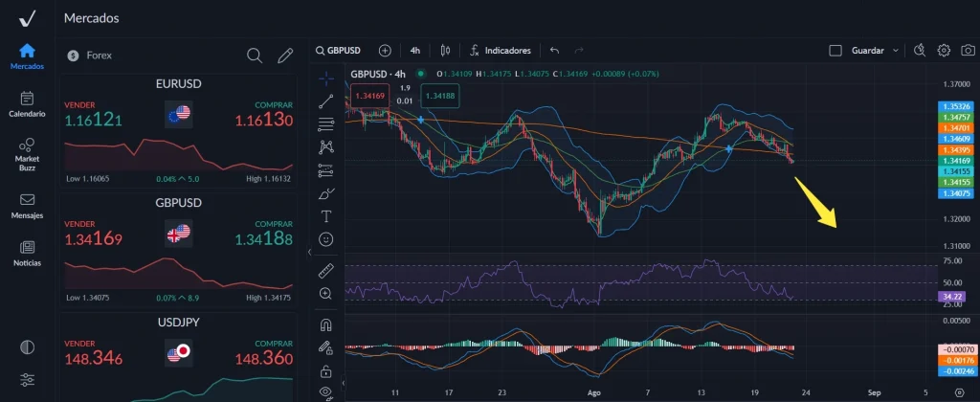Select the Text annotation tool
The image size is (980, 402).
pos(326,216)
